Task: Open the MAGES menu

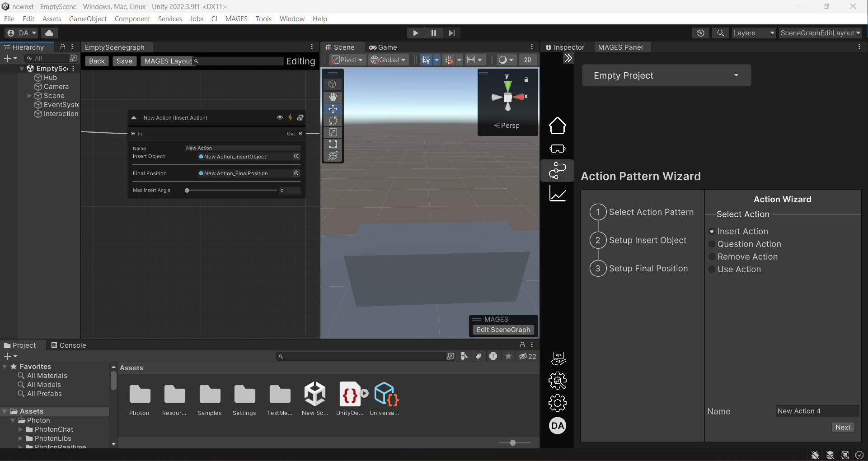Action: (x=236, y=19)
